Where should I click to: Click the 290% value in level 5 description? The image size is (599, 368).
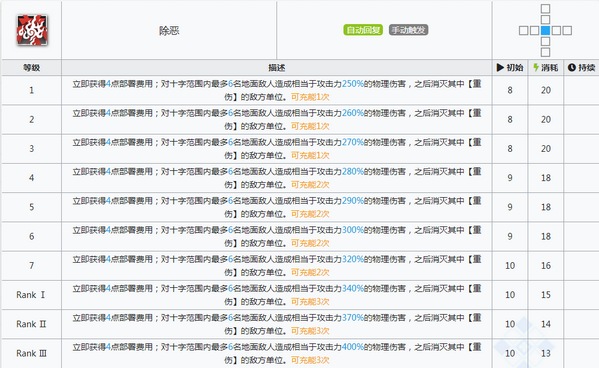(x=353, y=201)
